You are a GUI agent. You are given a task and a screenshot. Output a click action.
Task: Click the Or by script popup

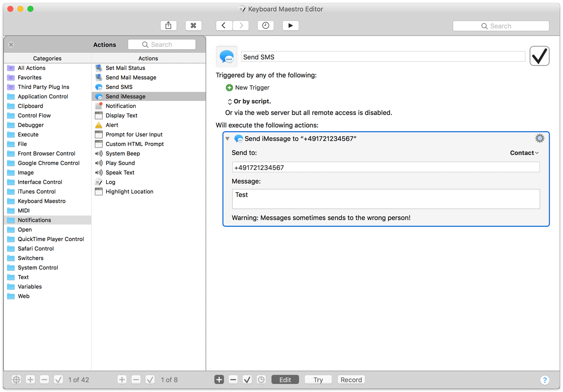coord(249,102)
